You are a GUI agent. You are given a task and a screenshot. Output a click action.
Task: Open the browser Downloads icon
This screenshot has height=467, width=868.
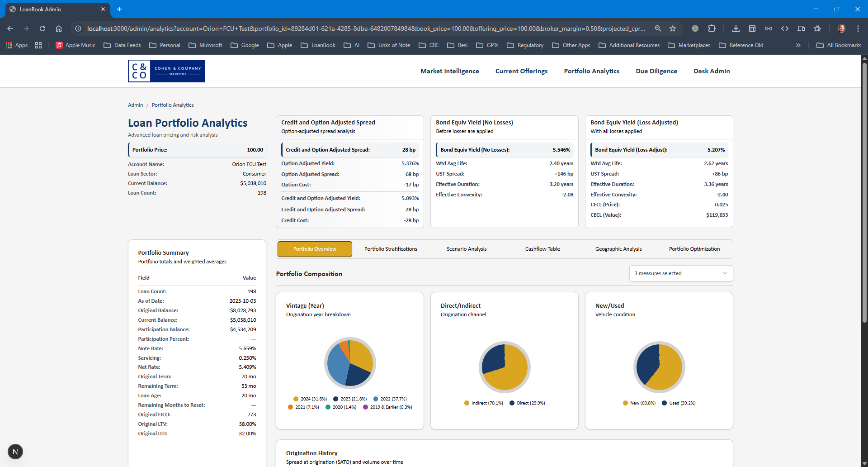(x=736, y=28)
